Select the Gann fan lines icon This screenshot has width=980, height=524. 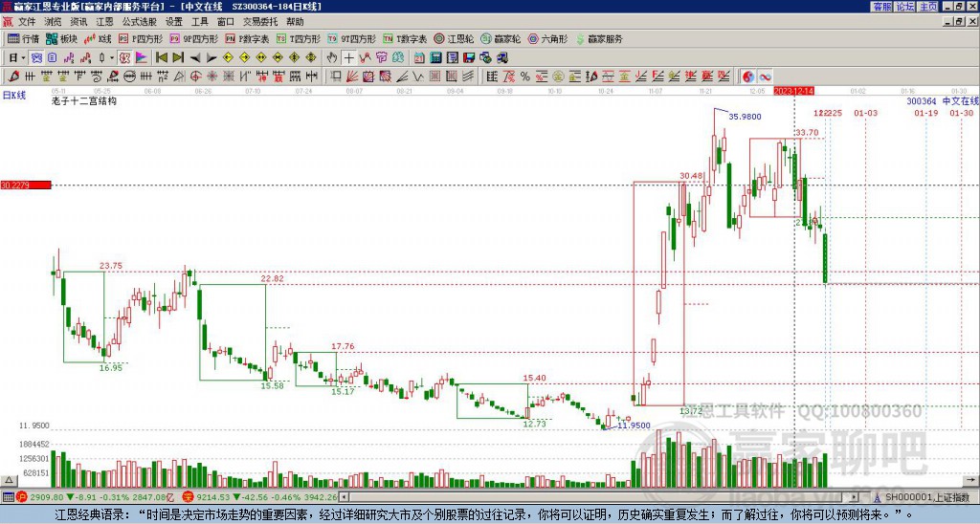pos(352,76)
